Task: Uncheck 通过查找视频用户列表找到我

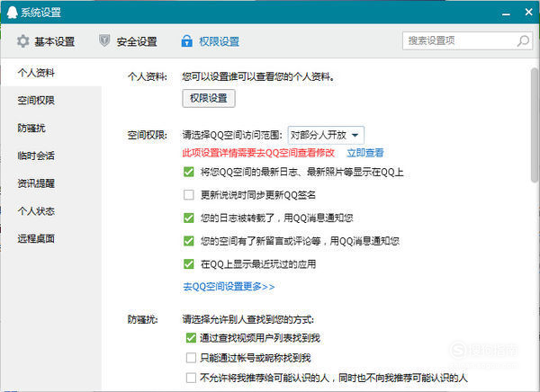Action: 191,338
